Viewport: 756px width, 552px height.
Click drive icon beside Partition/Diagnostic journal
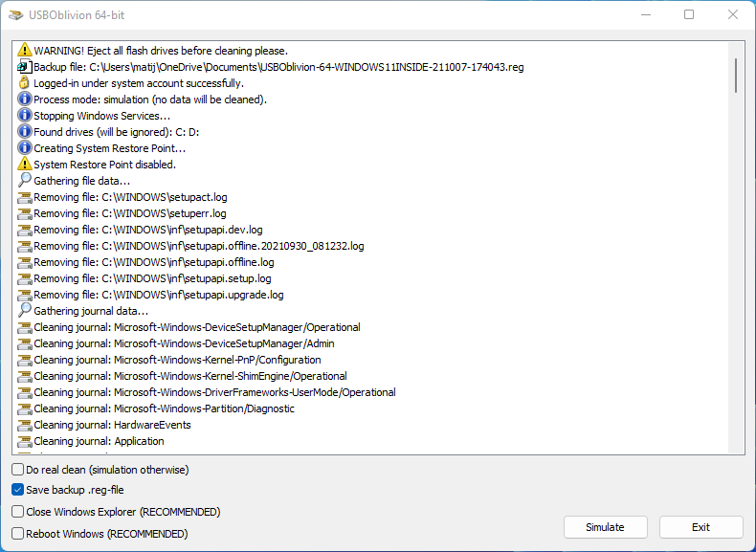point(25,408)
